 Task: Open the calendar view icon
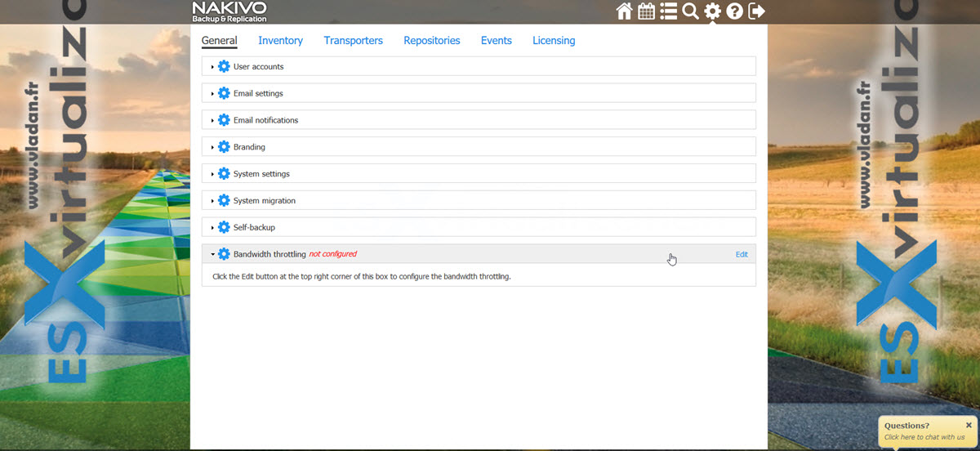(647, 11)
